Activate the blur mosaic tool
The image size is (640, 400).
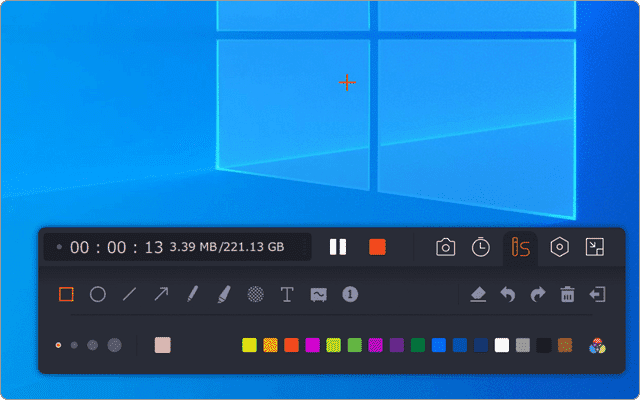click(255, 294)
